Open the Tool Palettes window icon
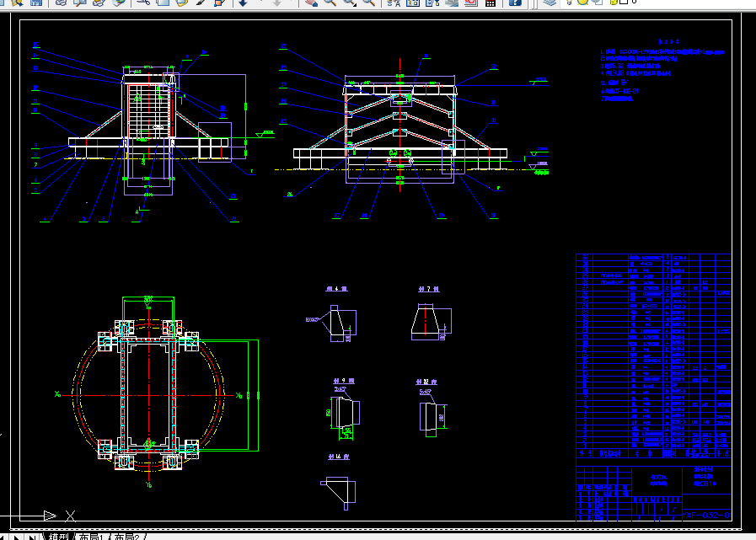Image resolution: width=756 pixels, height=540 pixels. click(432, 3)
